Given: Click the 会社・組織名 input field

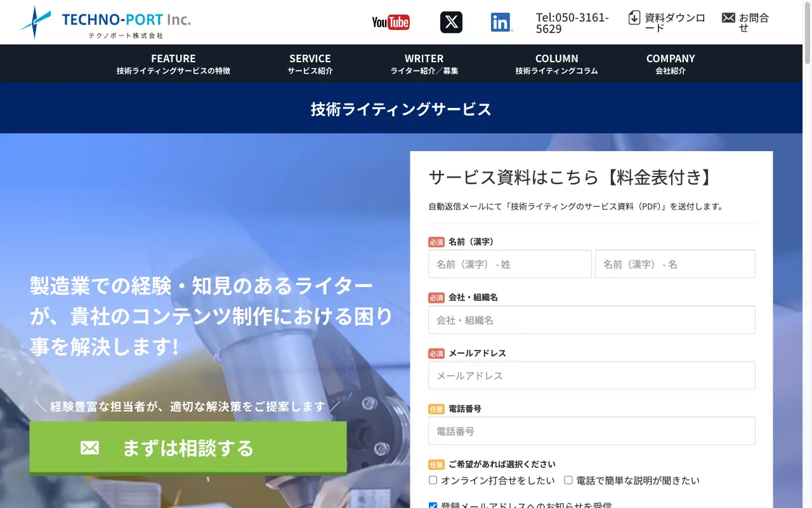Looking at the screenshot, I should (591, 319).
